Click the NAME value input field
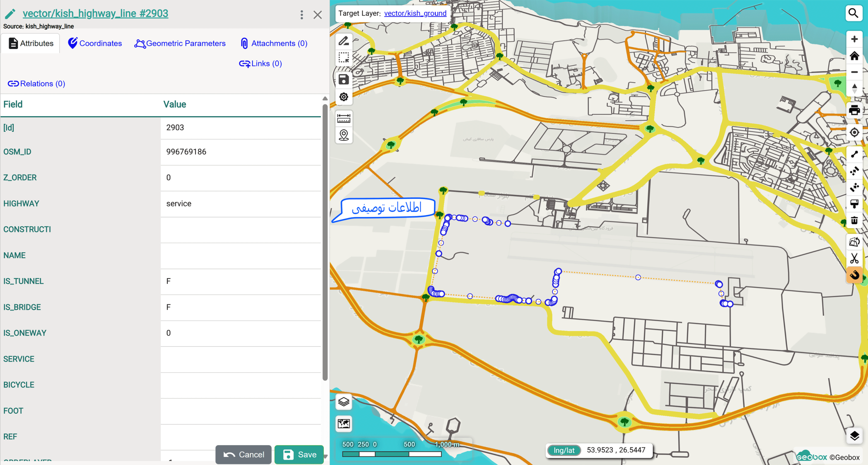This screenshot has height=465, width=868. tap(241, 256)
